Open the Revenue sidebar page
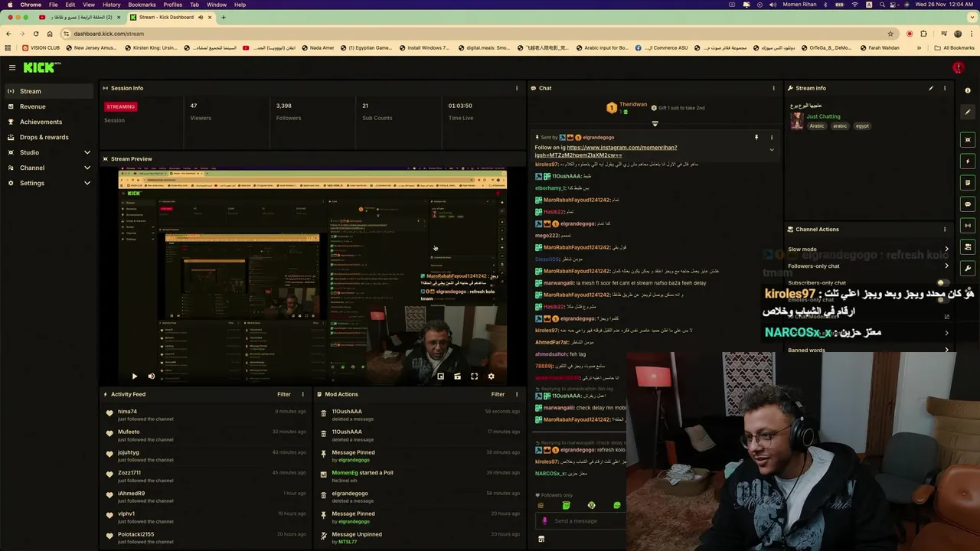980x551 pixels. 49,106
